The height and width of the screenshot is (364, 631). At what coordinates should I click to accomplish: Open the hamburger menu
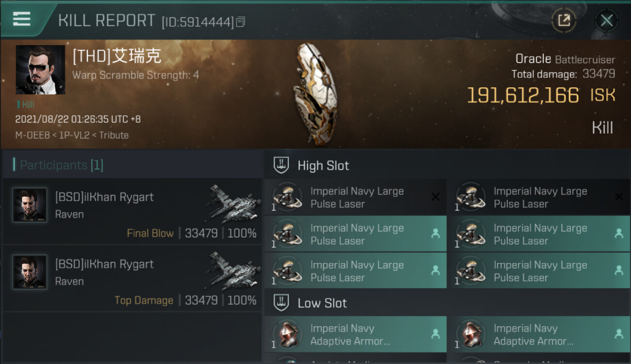pyautogui.click(x=22, y=19)
